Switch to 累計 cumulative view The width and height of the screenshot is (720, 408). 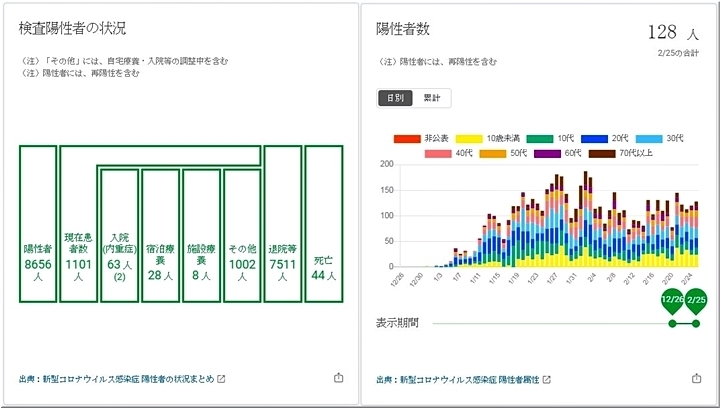431,98
